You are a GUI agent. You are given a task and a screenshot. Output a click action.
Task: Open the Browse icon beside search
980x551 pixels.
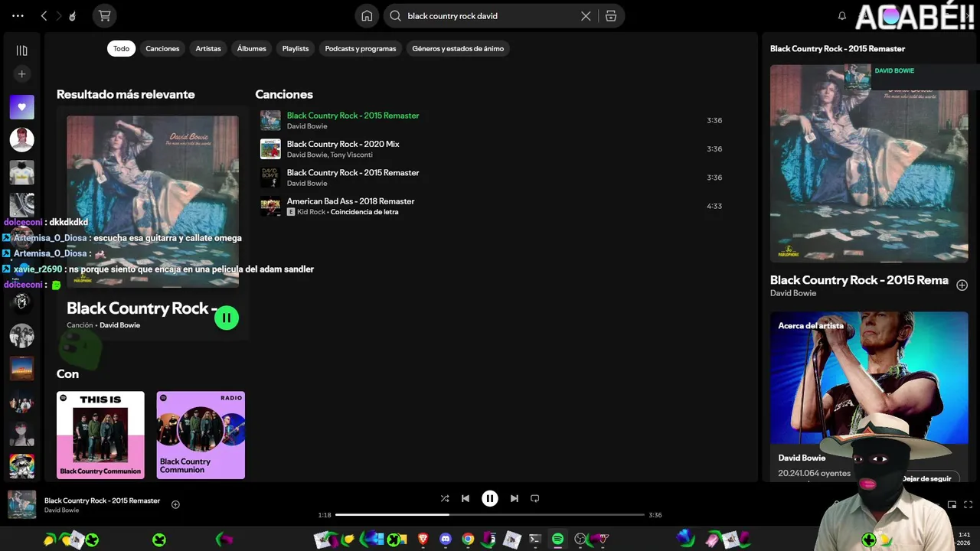[x=610, y=15]
